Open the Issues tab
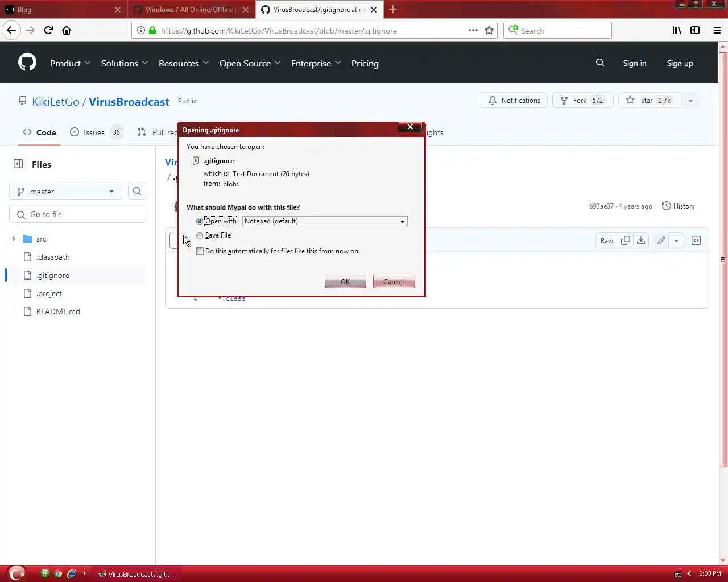The image size is (728, 582). pos(96,132)
